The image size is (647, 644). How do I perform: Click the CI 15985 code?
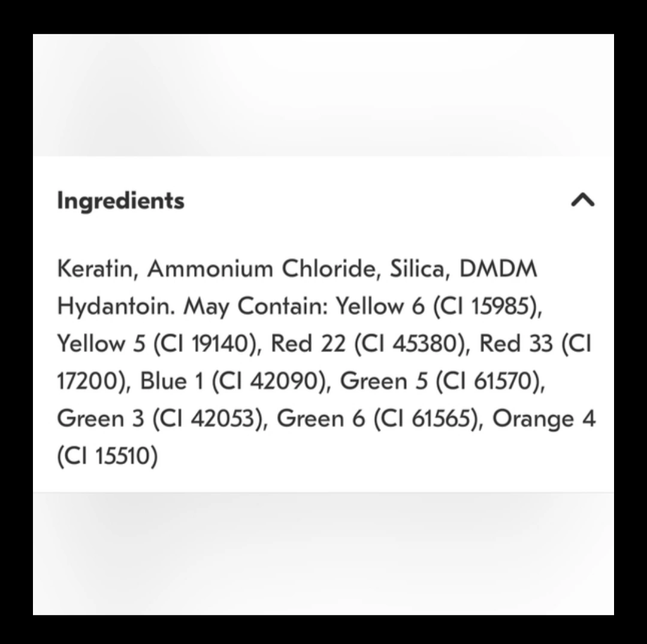487,307
